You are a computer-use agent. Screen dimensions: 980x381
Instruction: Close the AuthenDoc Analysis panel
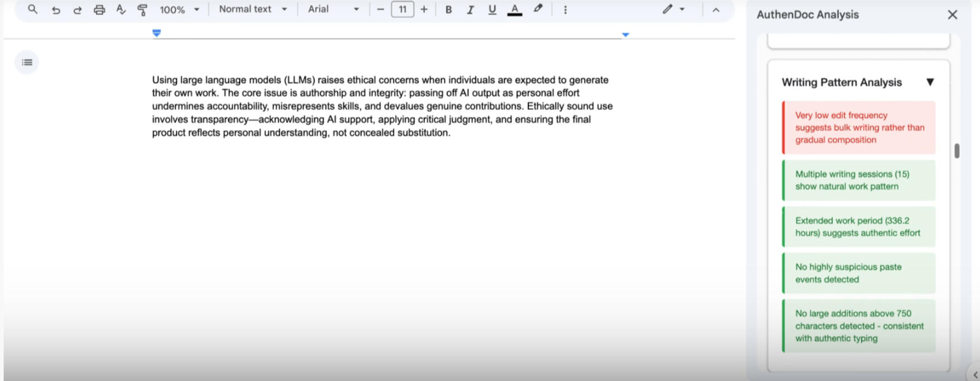pos(952,15)
